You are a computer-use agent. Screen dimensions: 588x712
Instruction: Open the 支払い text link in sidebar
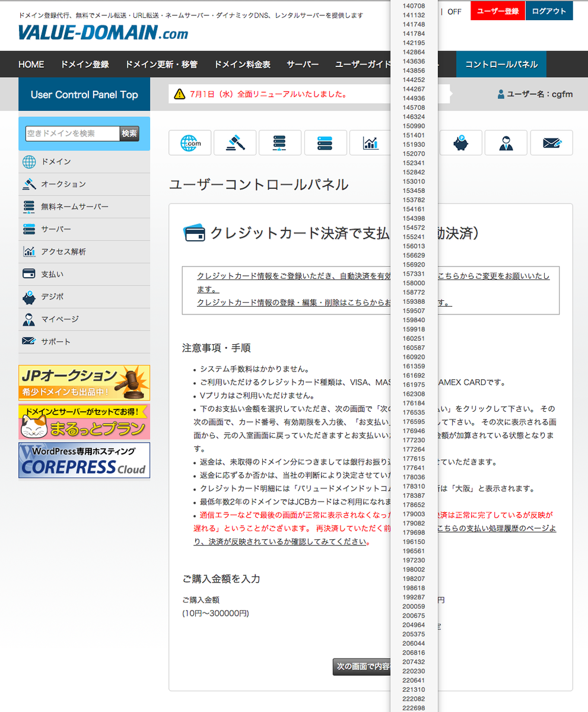pos(52,274)
